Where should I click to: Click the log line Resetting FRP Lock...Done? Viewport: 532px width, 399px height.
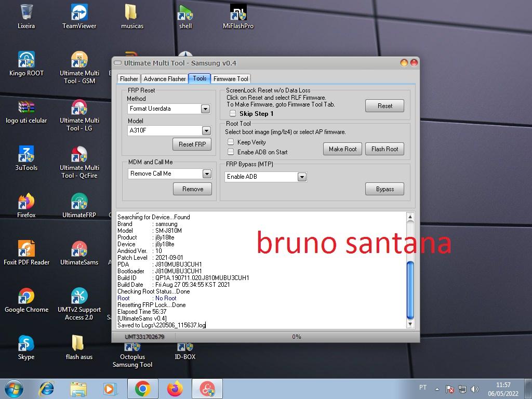pyautogui.click(x=152, y=304)
